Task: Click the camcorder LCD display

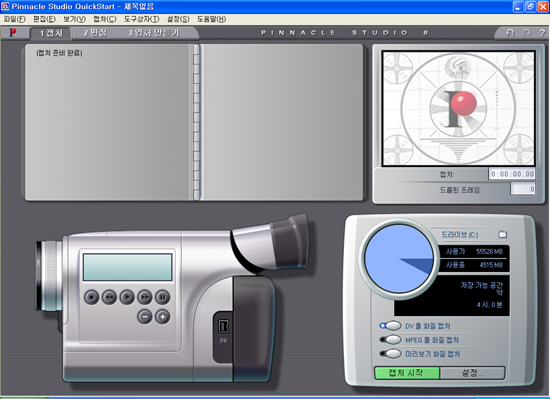Action: coord(128,267)
